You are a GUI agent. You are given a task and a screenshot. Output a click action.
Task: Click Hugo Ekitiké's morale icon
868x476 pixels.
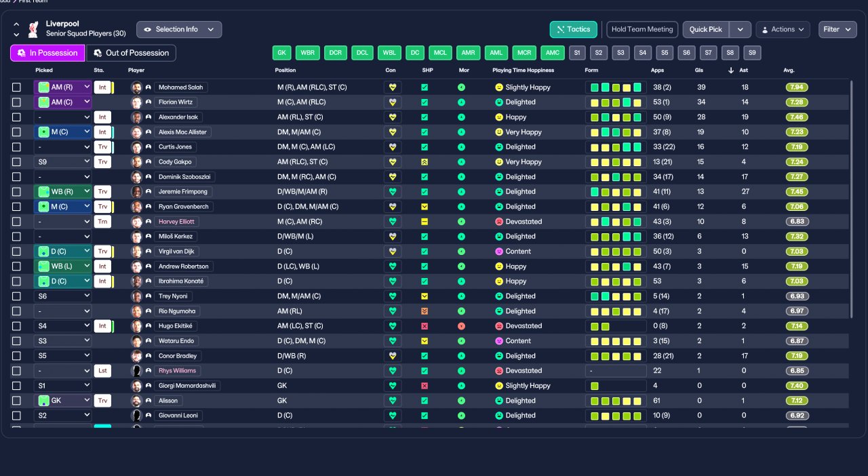pyautogui.click(x=461, y=326)
